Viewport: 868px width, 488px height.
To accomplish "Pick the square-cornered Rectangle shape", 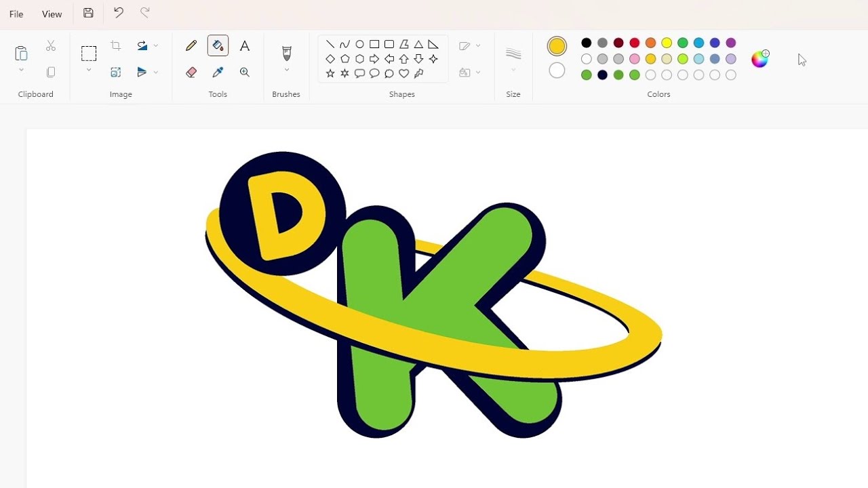I will pyautogui.click(x=374, y=45).
